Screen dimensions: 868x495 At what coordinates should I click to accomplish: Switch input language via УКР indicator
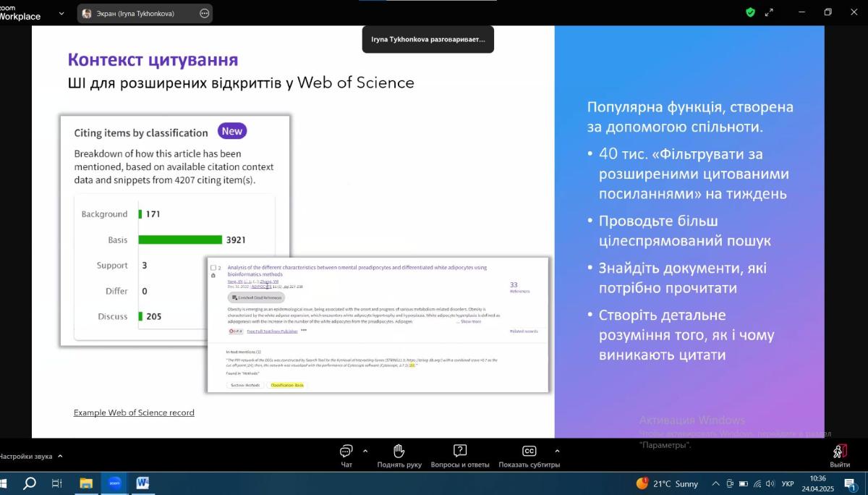[788, 483]
